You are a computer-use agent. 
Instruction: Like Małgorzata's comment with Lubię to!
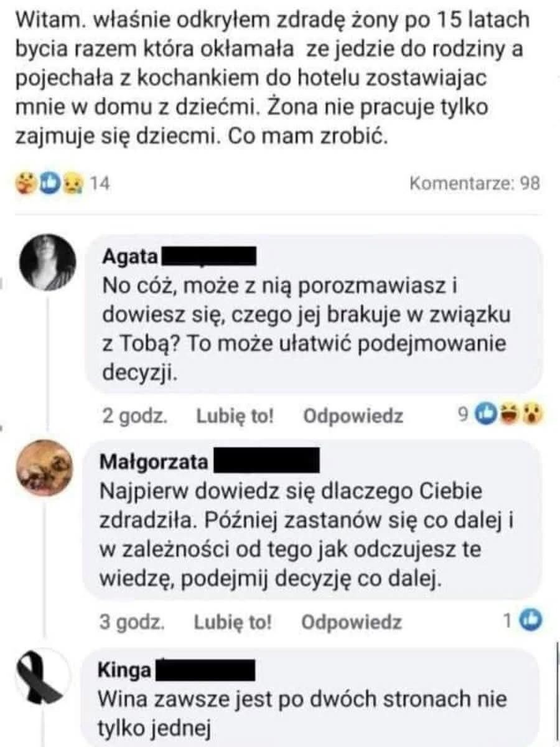(x=233, y=622)
